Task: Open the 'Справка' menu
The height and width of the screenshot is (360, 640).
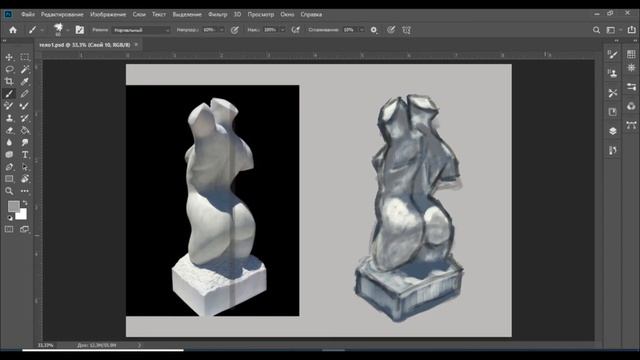Action: coord(311,14)
